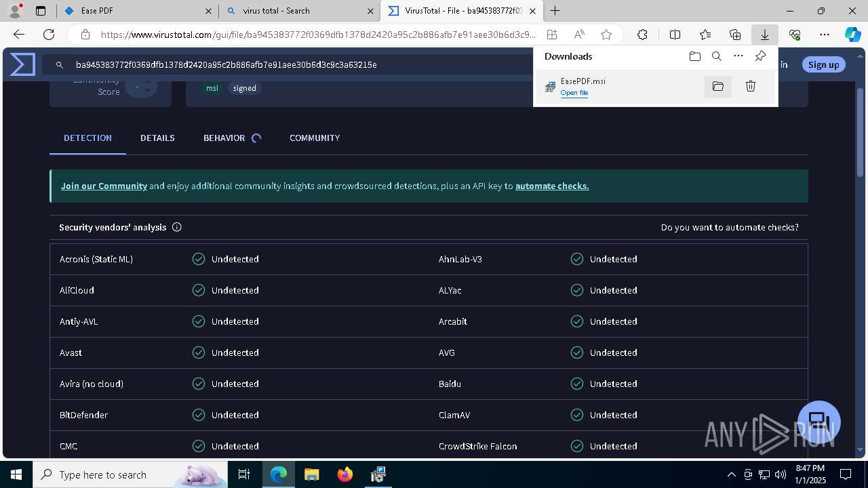Image resolution: width=868 pixels, height=488 pixels.
Task: Click the signed tag
Action: pyautogui.click(x=245, y=88)
